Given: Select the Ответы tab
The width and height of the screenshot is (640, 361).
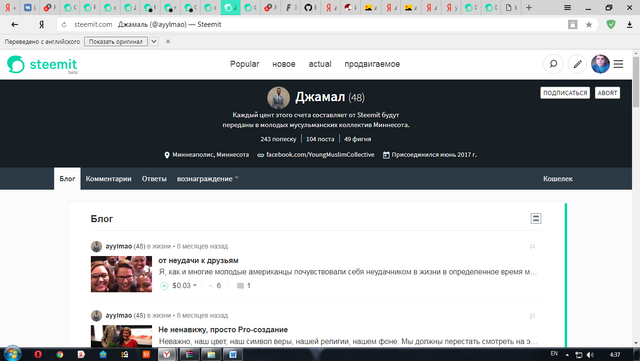Looking at the screenshot, I should pos(154,179).
